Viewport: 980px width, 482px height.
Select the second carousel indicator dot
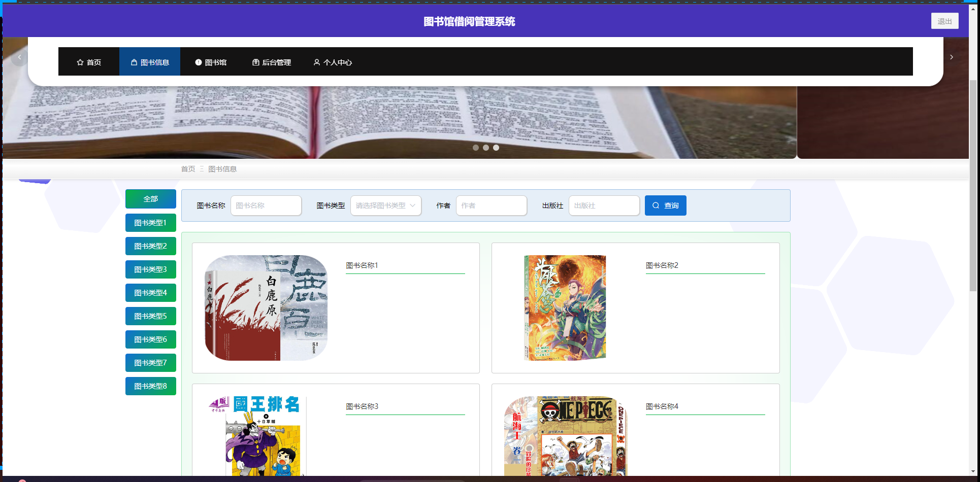(486, 148)
